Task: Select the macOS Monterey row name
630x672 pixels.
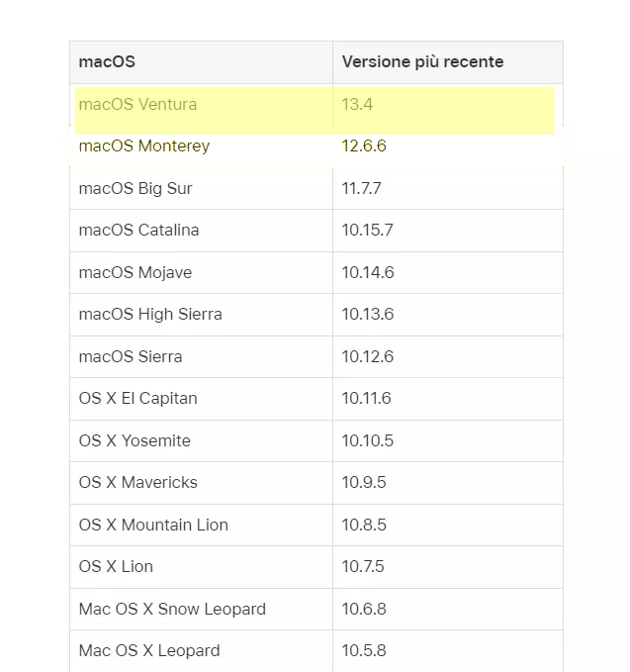Action: click(144, 146)
